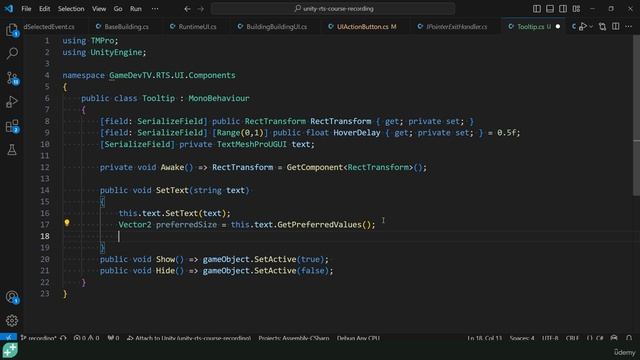Click Debug Any CPU configuration
This screenshot has height=360, width=640.
(x=358, y=338)
